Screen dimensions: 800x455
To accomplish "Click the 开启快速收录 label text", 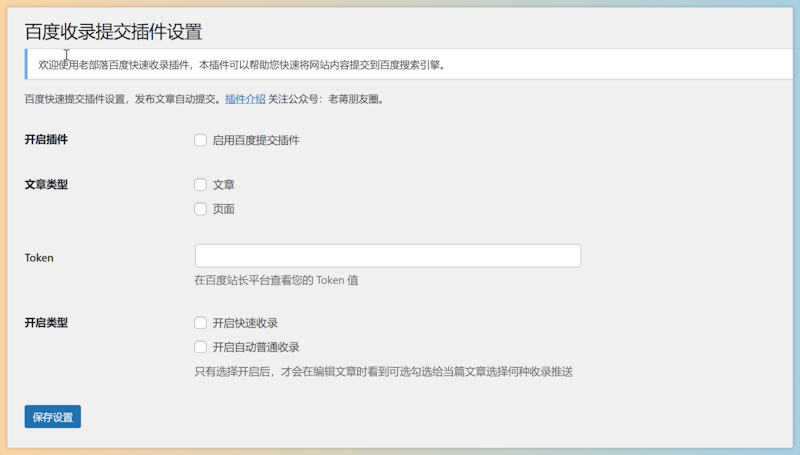I will pyautogui.click(x=245, y=323).
